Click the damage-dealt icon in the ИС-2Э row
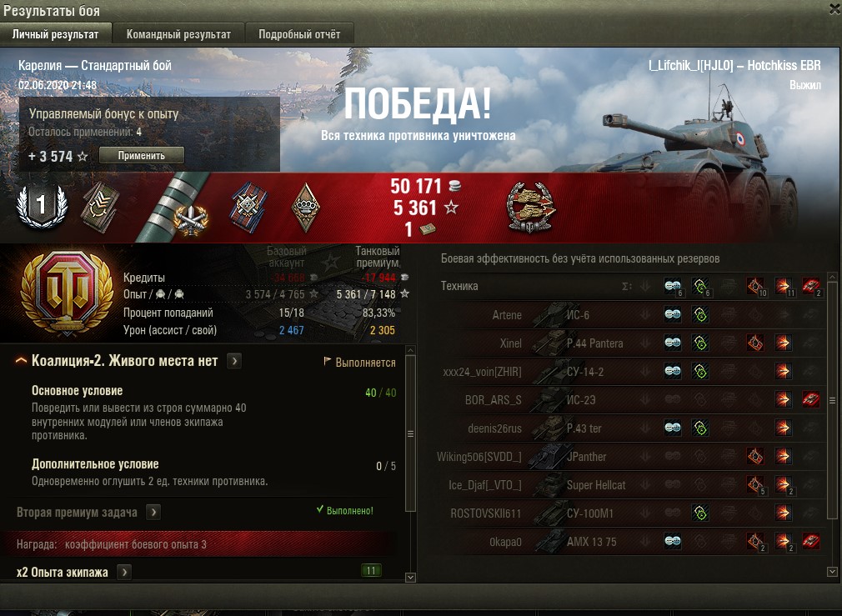Viewport: 842px width, 616px height. click(783, 399)
